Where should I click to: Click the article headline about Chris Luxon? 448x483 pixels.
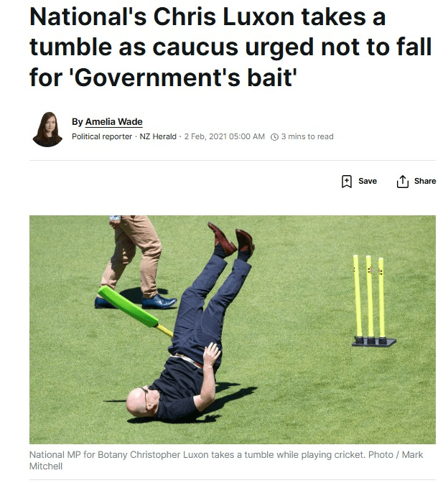(x=230, y=47)
